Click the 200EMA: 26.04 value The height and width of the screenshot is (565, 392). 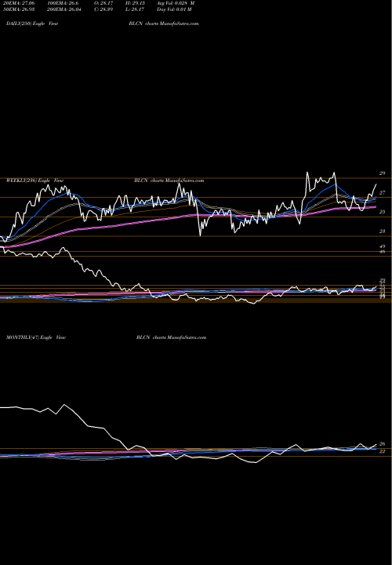(x=64, y=9)
